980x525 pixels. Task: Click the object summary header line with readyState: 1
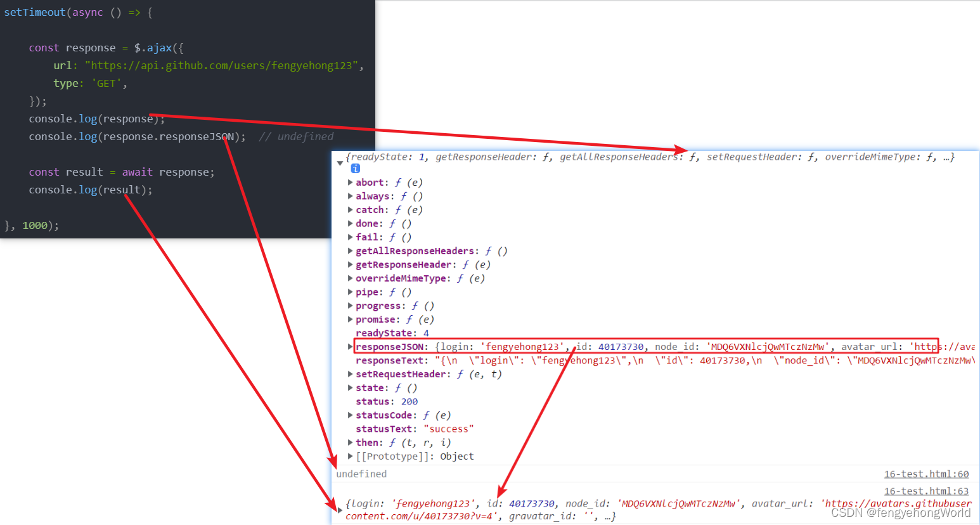(650, 157)
